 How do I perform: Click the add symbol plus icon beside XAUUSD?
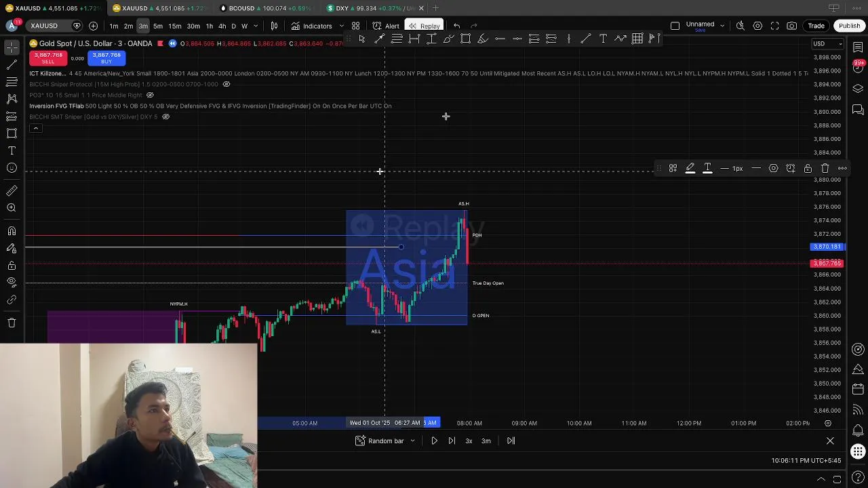coord(93,26)
